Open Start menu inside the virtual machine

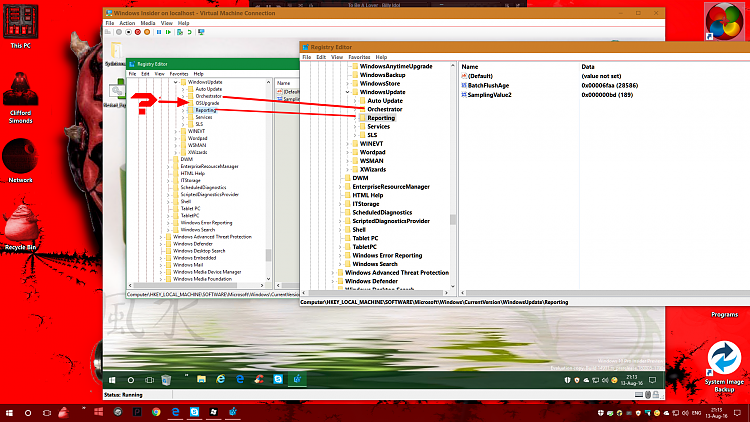click(112, 380)
